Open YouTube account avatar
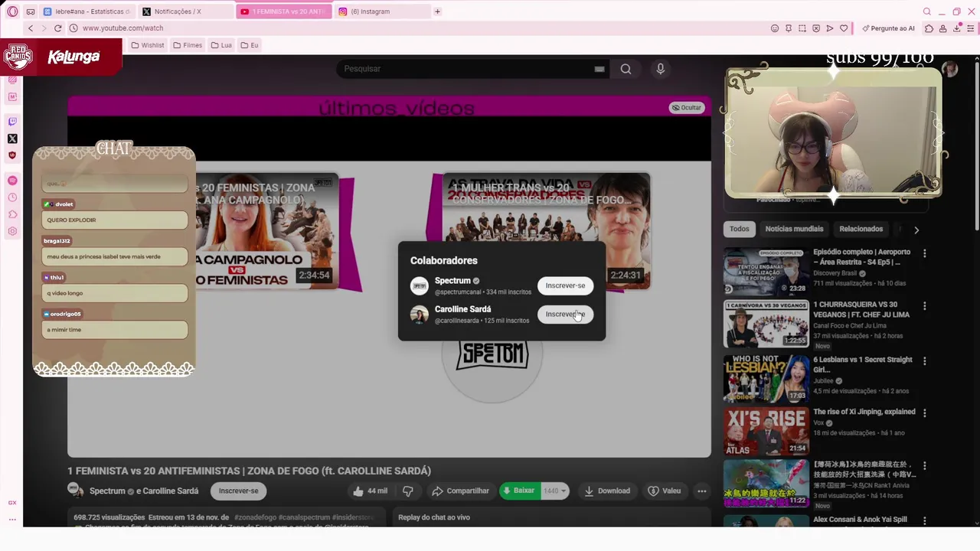The image size is (980, 551). click(950, 69)
